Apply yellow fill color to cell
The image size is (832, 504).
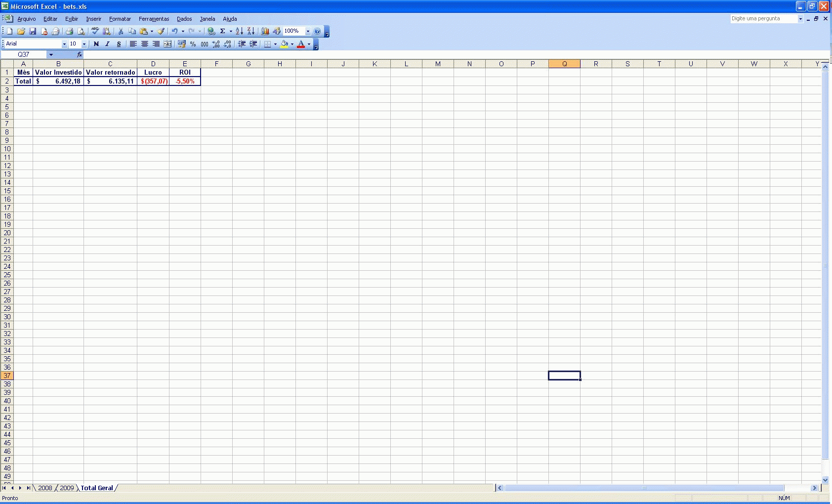(284, 44)
